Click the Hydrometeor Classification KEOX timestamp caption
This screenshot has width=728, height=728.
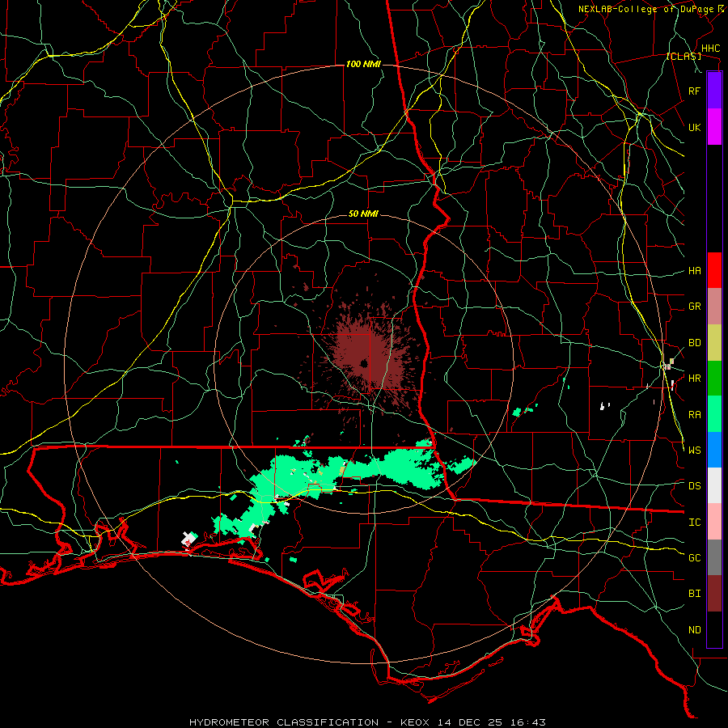367,722
